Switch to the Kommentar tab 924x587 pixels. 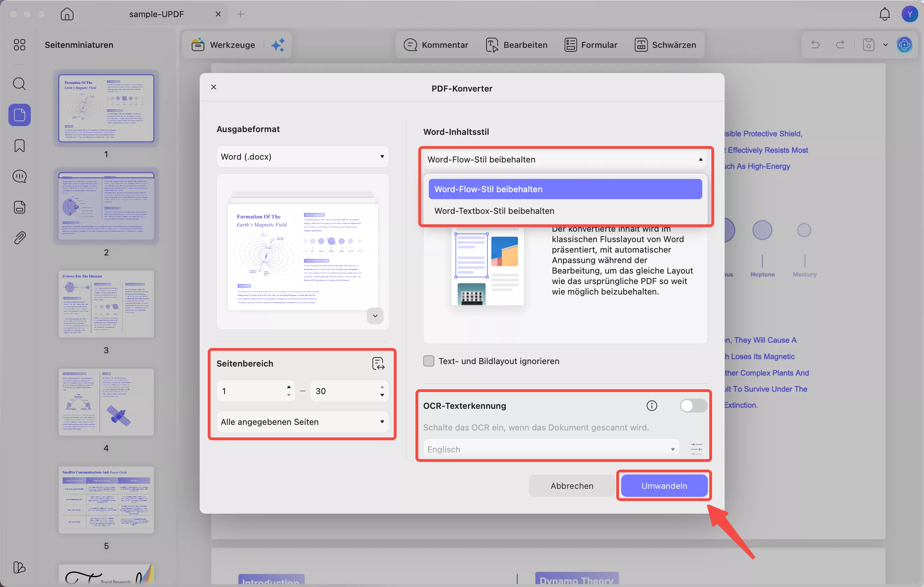(436, 44)
